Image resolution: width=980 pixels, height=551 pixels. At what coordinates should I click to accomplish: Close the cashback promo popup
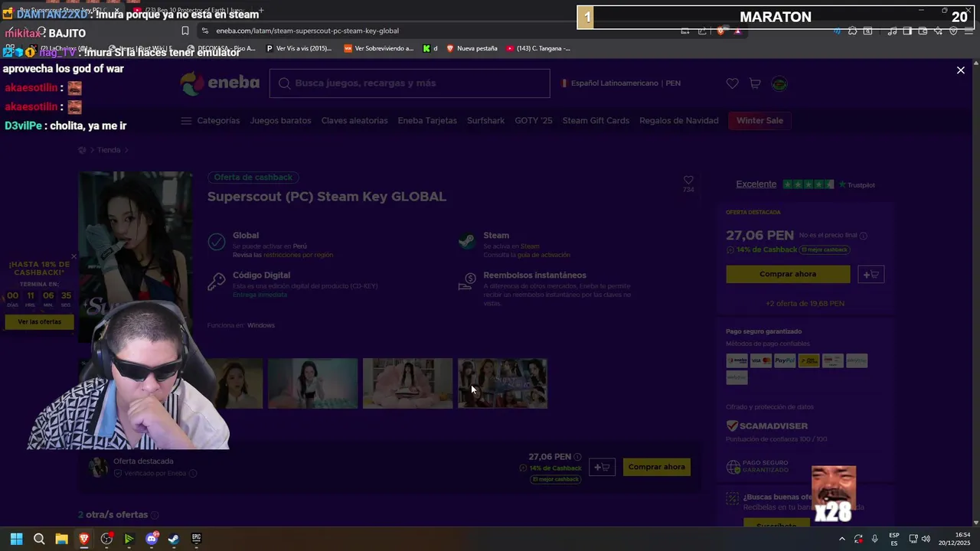(74, 256)
